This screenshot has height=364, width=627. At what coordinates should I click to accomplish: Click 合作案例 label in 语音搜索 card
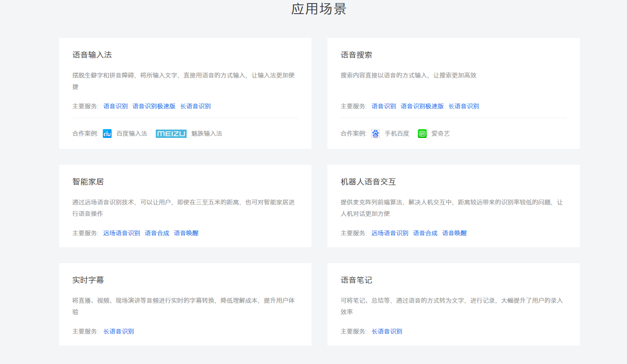[x=353, y=134]
